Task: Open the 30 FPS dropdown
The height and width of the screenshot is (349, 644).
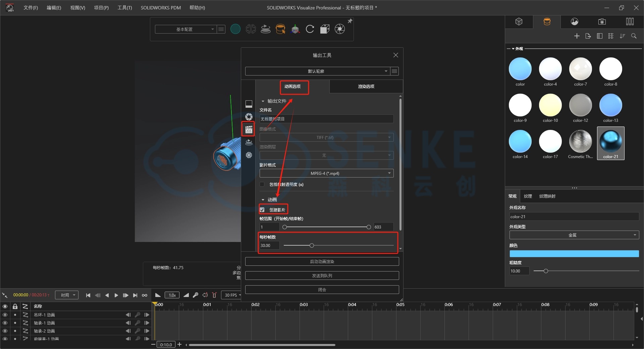Action: pos(232,295)
